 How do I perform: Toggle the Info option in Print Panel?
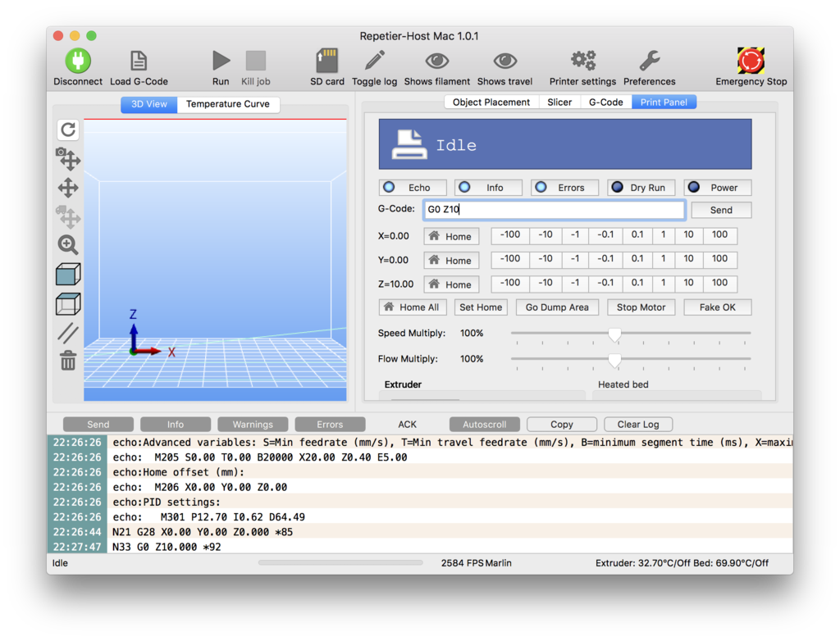coord(489,188)
